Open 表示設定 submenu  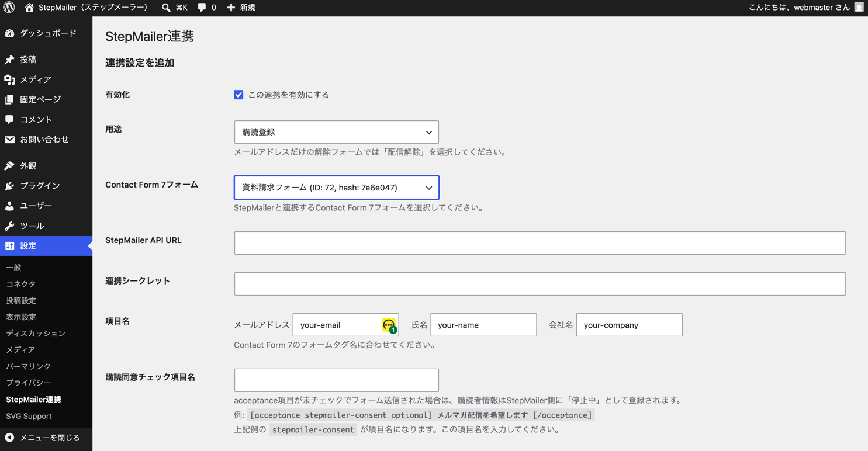[x=21, y=317]
